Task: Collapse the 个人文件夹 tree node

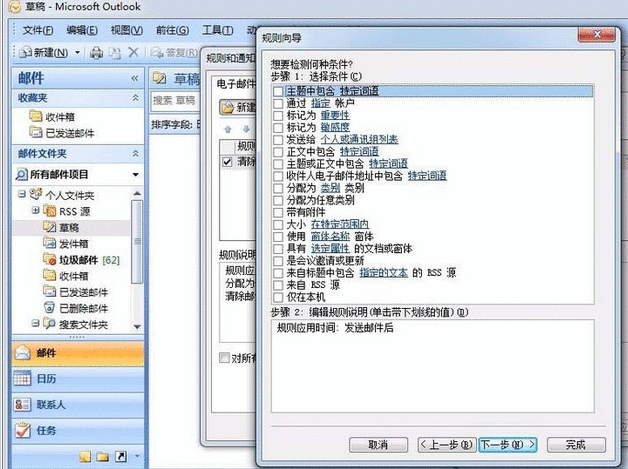Action: [x=22, y=194]
